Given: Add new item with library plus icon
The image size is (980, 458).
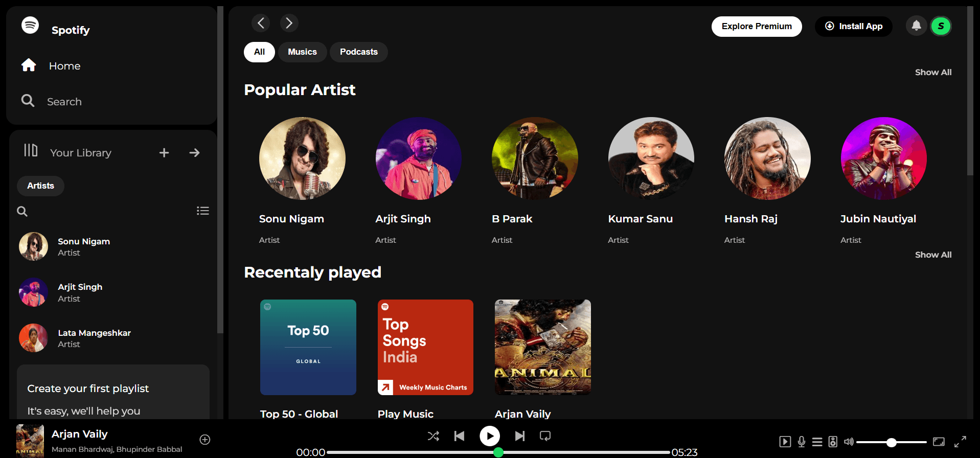Looking at the screenshot, I should tap(164, 153).
